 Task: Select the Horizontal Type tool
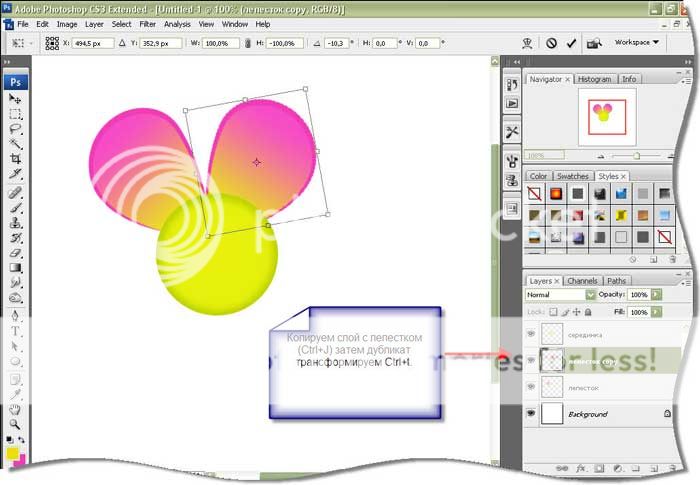click(16, 330)
